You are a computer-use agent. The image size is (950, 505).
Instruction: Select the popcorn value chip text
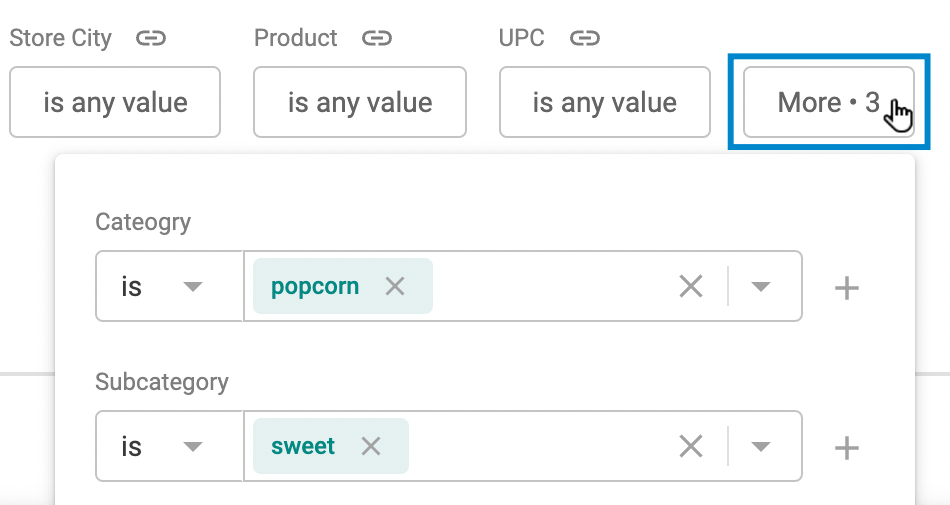pyautogui.click(x=315, y=286)
